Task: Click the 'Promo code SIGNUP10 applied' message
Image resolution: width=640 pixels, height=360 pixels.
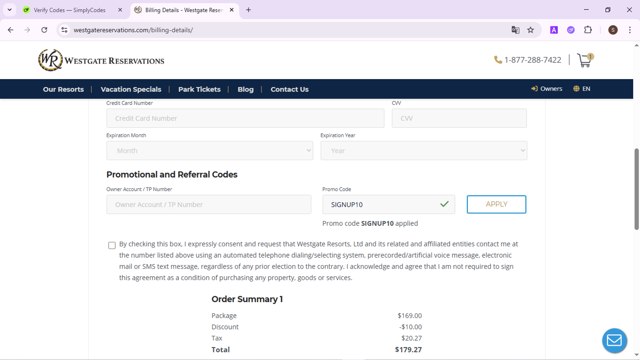Action: click(x=370, y=223)
